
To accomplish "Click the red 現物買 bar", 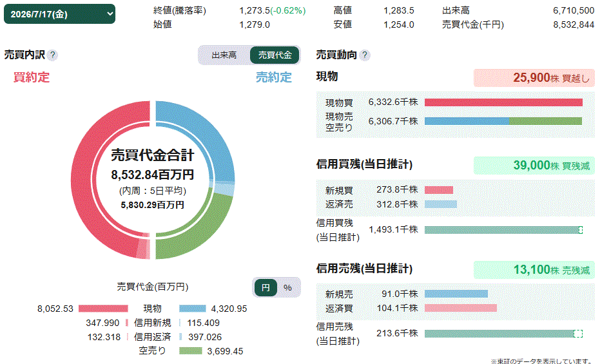I will coord(503,102).
